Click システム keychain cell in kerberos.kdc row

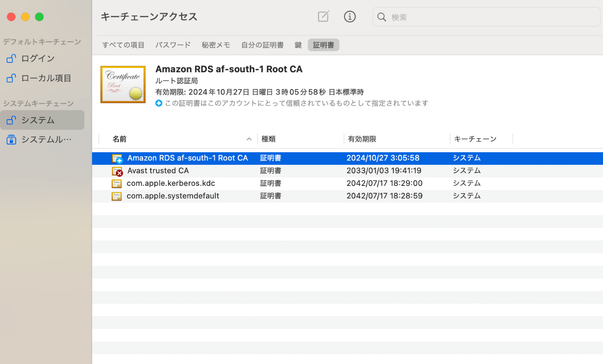click(x=466, y=183)
